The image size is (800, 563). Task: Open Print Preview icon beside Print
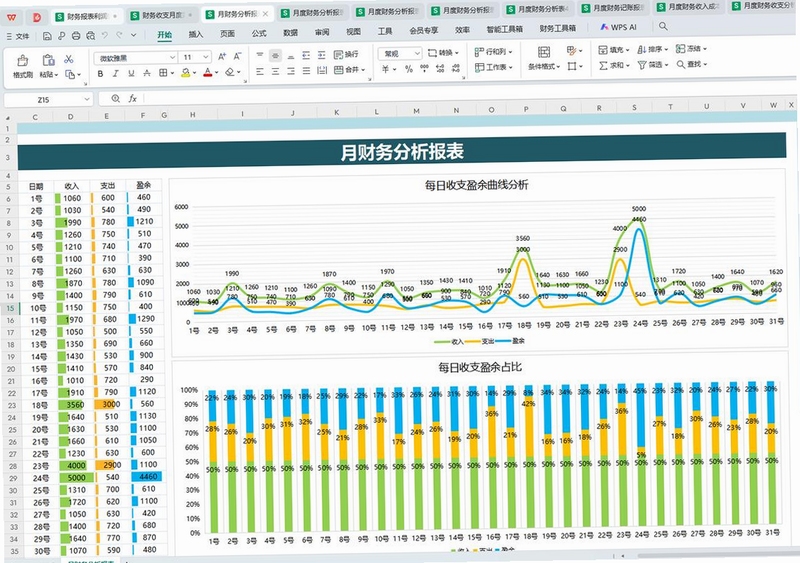click(90, 36)
